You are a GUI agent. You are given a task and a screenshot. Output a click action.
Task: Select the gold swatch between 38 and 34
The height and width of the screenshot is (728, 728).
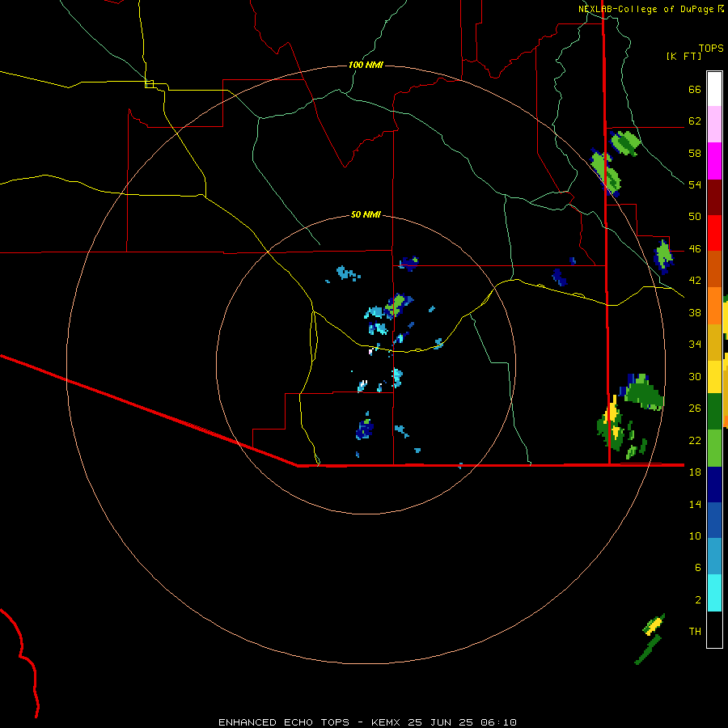(714, 342)
